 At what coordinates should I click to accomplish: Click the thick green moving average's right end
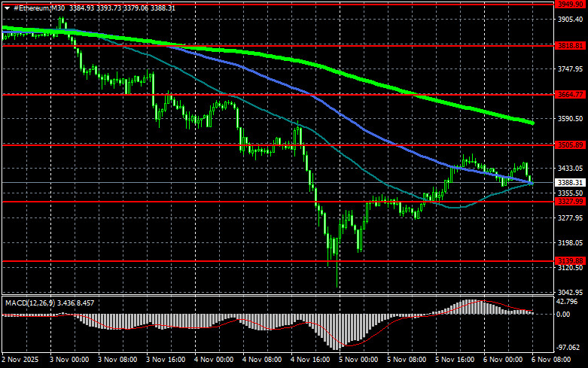[532, 123]
